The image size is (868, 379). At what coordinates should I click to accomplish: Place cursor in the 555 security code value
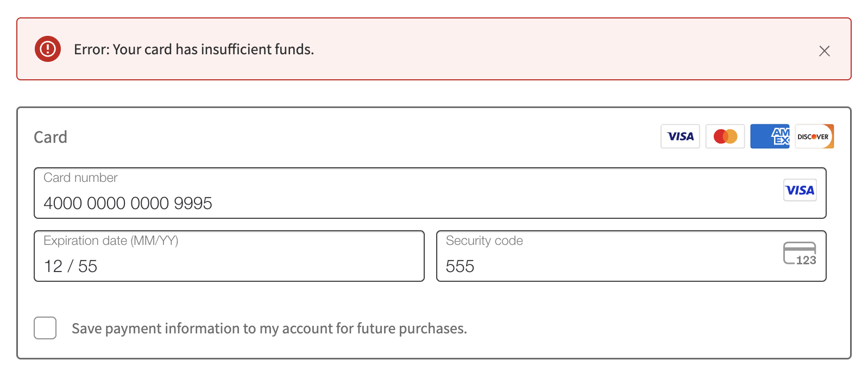(x=460, y=266)
